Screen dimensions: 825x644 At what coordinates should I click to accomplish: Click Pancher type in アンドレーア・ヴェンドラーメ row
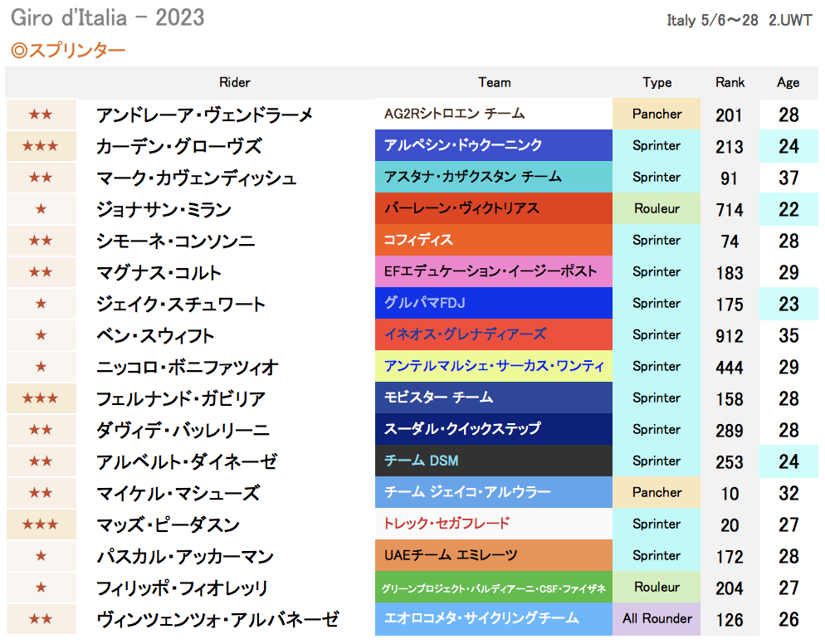click(x=657, y=114)
